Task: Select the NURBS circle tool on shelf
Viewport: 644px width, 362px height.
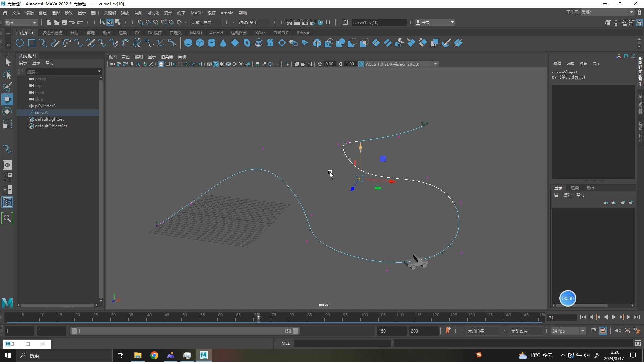Action: (x=20, y=43)
